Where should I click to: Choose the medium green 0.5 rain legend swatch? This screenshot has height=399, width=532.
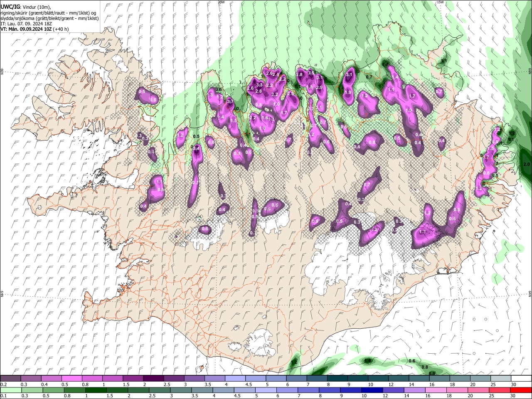pos(53,390)
